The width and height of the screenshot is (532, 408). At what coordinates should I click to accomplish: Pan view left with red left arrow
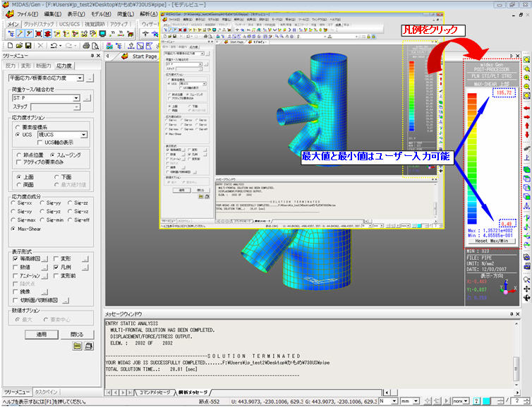coord(526,108)
